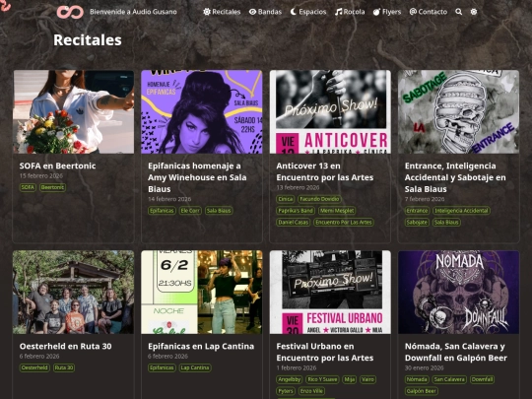Go to the Bandas section
532x399 pixels.
[265, 12]
